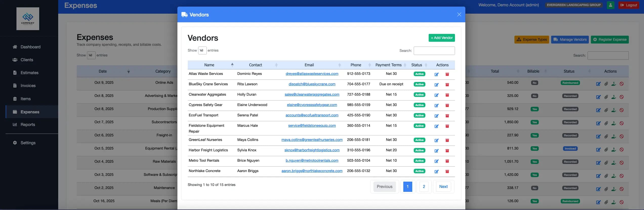The height and width of the screenshot is (210, 644).
Task: Edit the GreenLeaf Nurseries vendor
Action: pyautogui.click(x=437, y=140)
